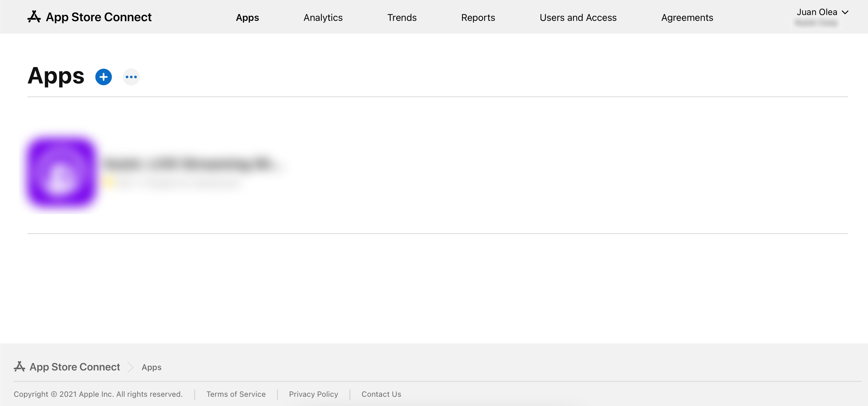
Task: Click the Contact Us footer link
Action: click(x=381, y=394)
